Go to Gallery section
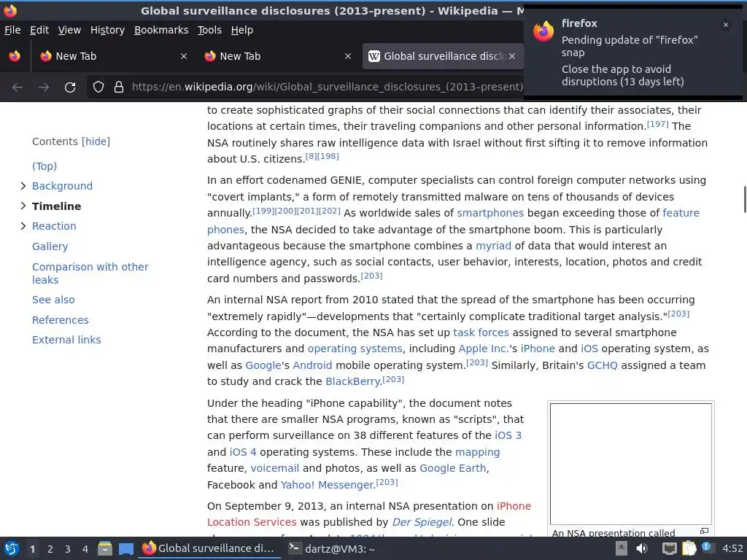The height and width of the screenshot is (560, 747). pos(50,246)
